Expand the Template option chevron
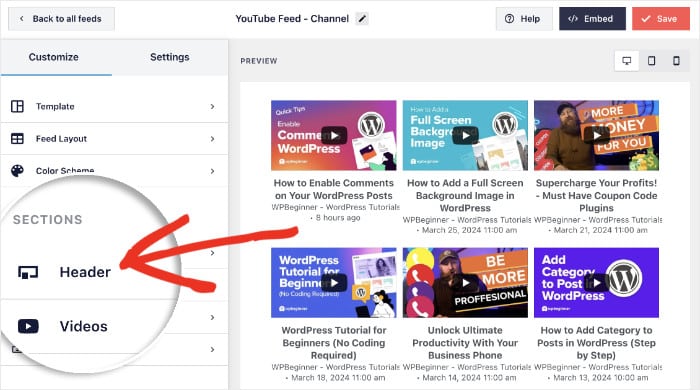Image resolution: width=700 pixels, height=390 pixels. [x=212, y=107]
